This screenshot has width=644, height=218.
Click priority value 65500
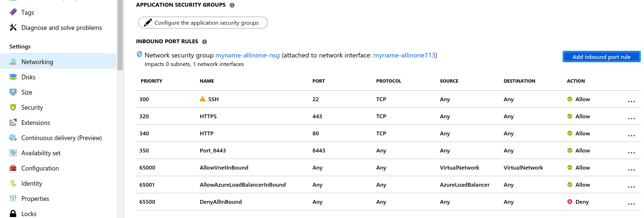pyautogui.click(x=147, y=202)
